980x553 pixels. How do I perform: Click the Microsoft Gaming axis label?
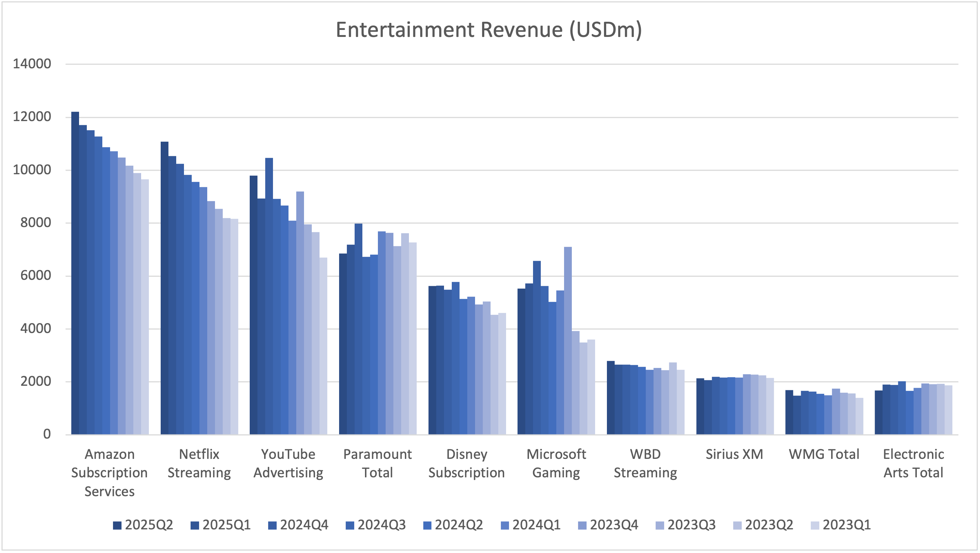[556, 464]
